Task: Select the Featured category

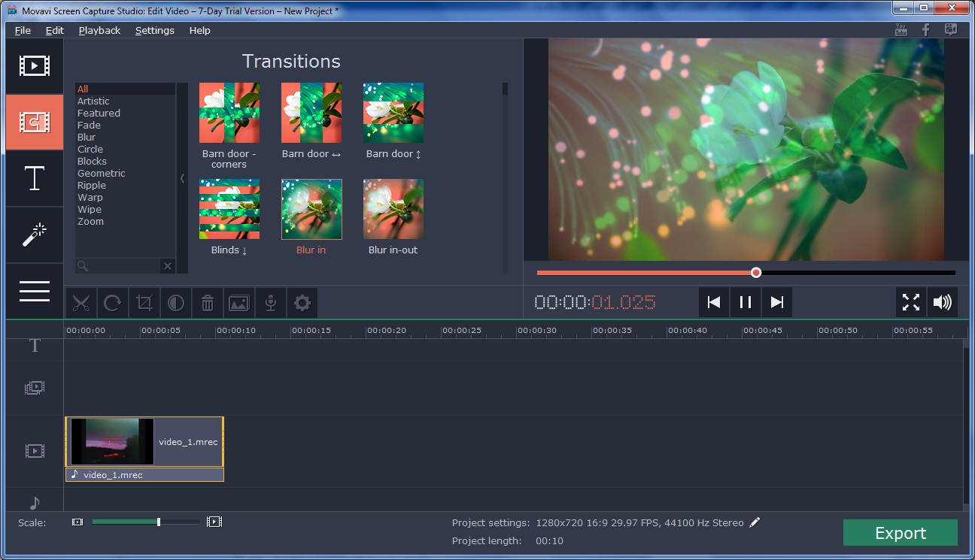Action: coord(125,113)
